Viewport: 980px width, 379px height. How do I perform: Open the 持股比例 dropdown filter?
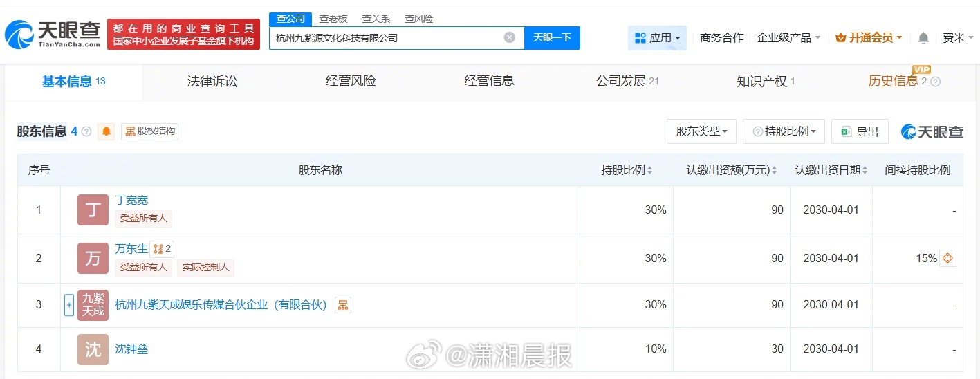click(x=784, y=131)
